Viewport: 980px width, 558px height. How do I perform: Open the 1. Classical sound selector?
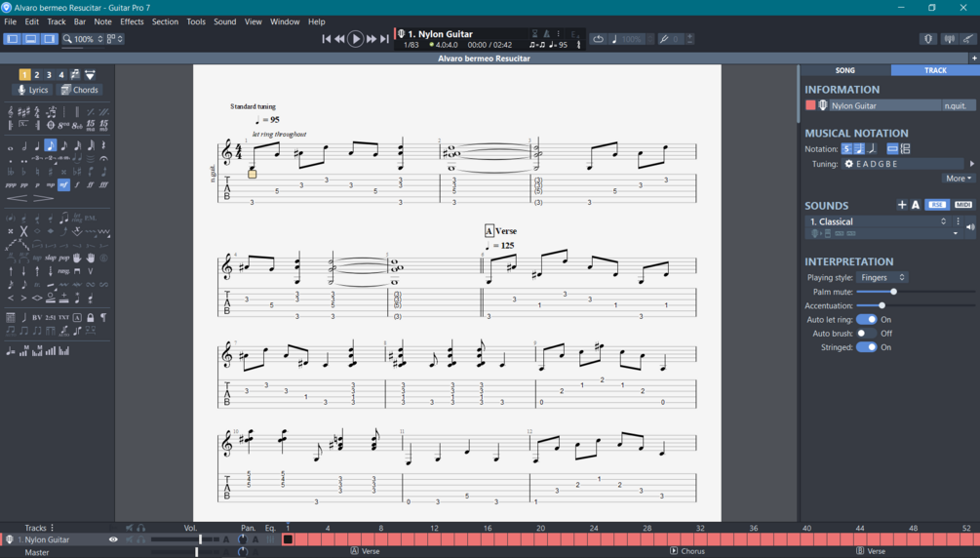(x=878, y=221)
